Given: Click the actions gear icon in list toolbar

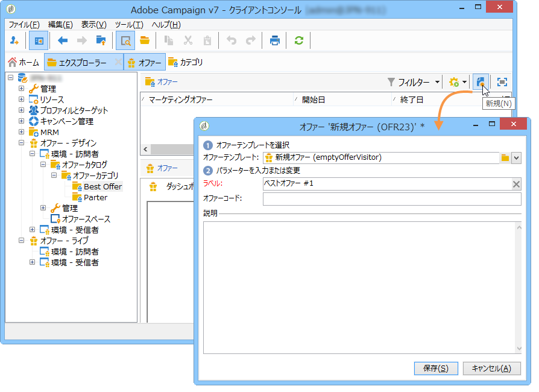Looking at the screenshot, I should click(454, 82).
